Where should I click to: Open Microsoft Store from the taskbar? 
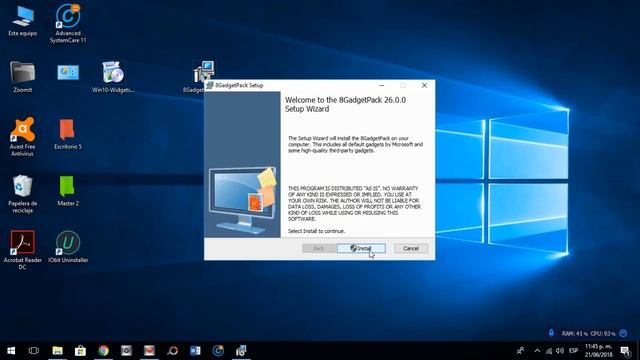point(80,351)
